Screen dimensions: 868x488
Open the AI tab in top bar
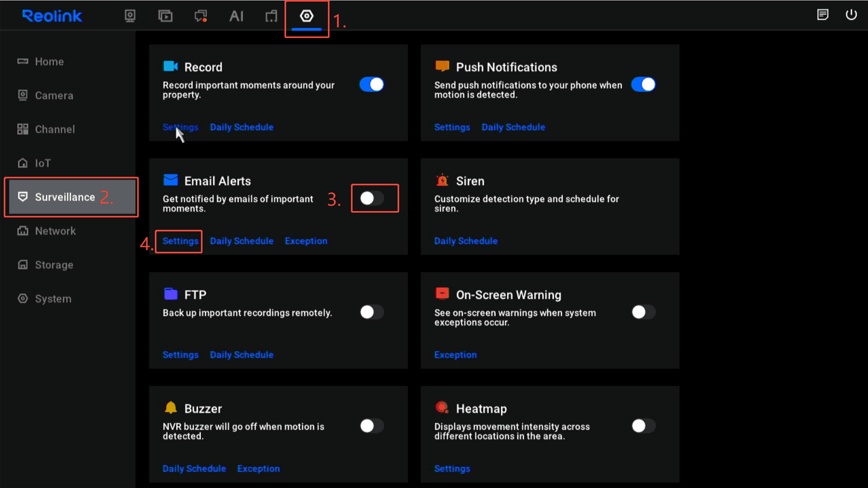pos(236,16)
